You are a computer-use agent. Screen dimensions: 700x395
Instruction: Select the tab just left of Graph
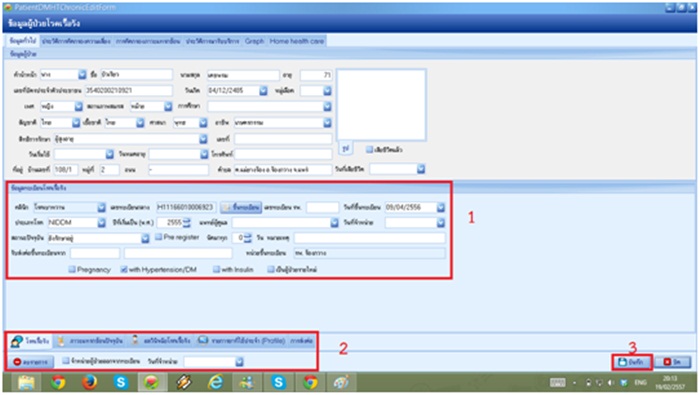point(212,41)
